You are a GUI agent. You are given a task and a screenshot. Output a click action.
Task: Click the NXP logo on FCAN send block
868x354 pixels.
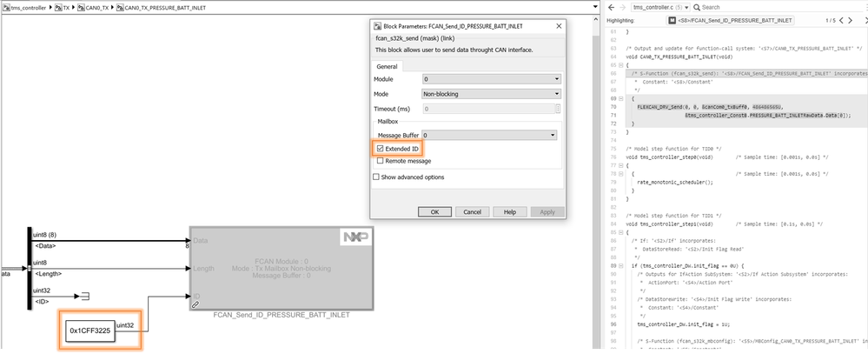coord(355,237)
